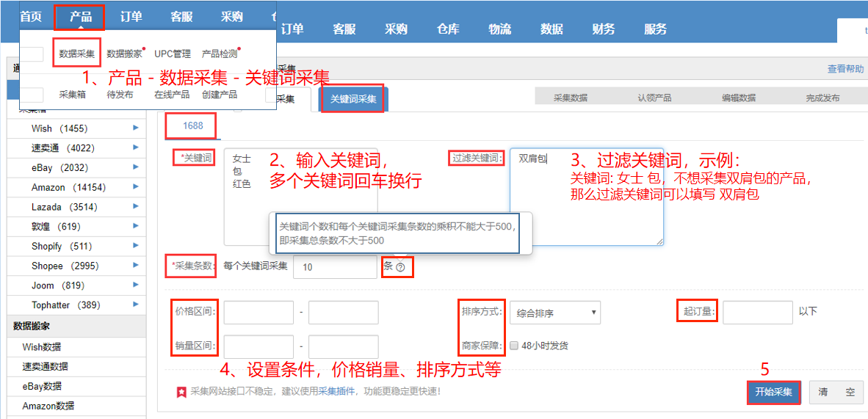Switch to the 关键词采集 tab
Screen dimensions: 868x419
coord(354,98)
